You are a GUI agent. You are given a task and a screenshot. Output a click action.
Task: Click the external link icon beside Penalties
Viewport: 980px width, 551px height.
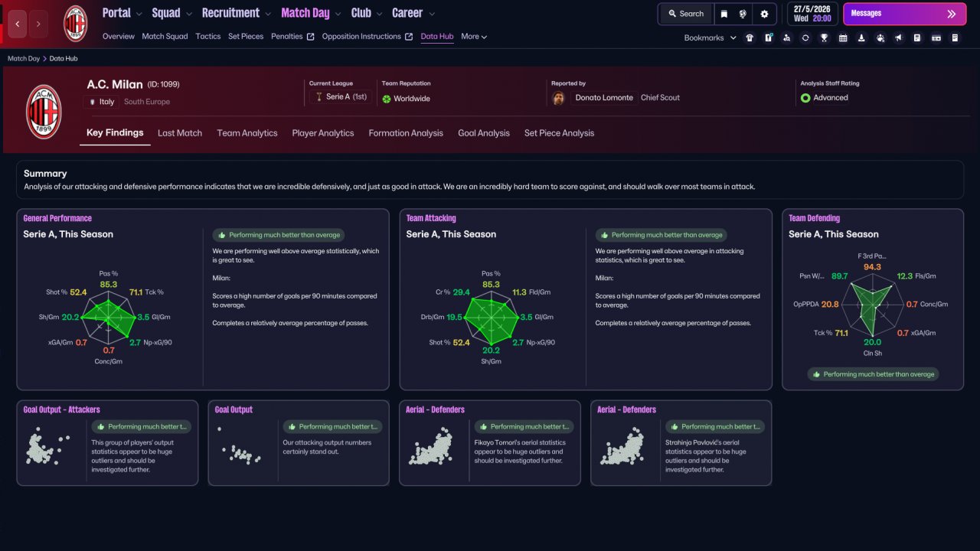(310, 37)
